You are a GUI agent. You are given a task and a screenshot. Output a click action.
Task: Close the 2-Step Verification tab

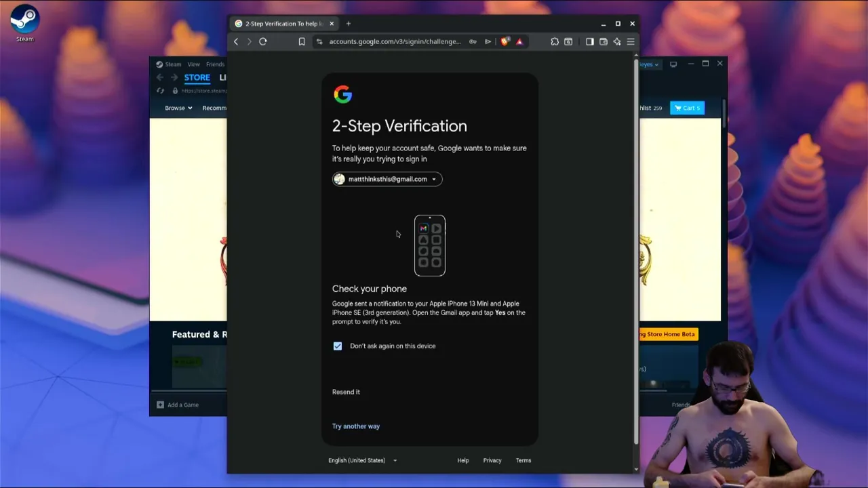click(x=332, y=24)
